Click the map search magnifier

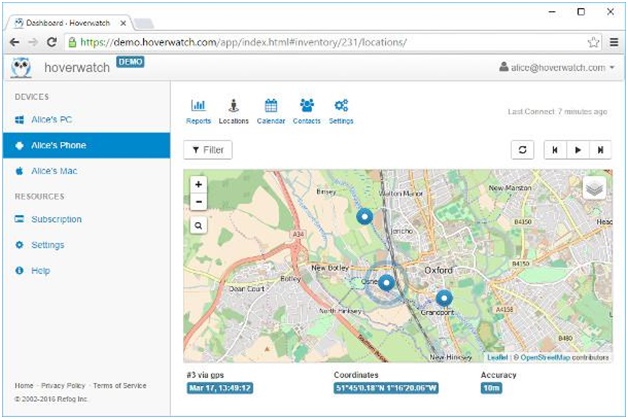click(198, 226)
